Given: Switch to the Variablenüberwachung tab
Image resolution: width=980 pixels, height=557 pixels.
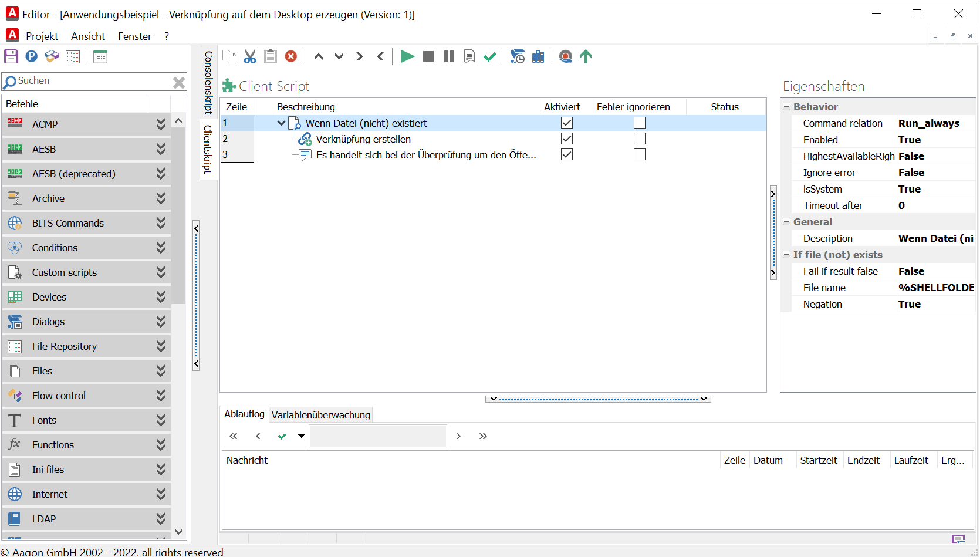Looking at the screenshot, I should click(x=320, y=414).
